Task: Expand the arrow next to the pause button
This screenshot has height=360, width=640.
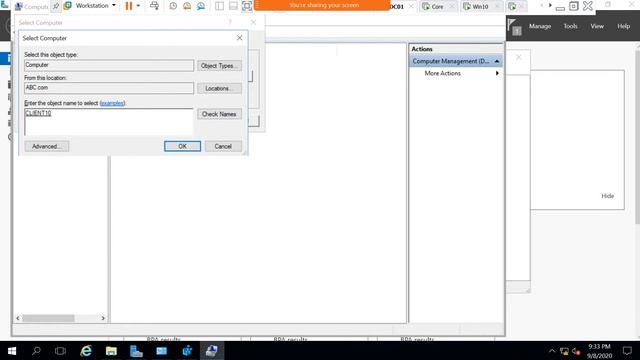Action: click(138, 6)
